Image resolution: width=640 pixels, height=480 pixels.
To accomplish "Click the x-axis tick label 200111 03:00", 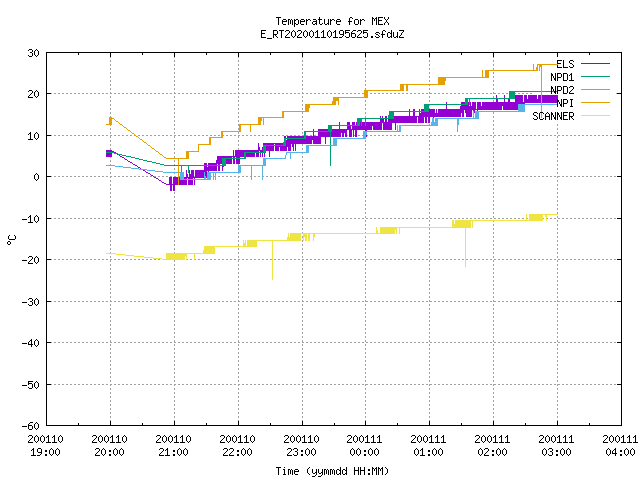I will coord(557,446).
